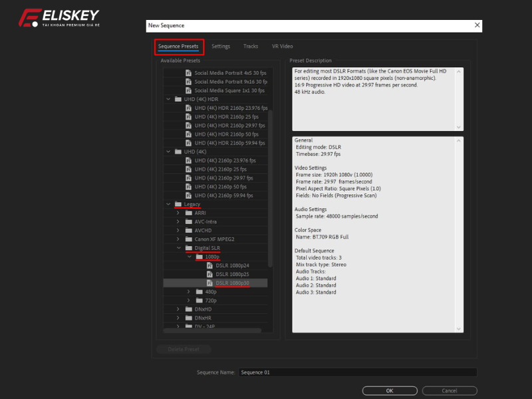The height and width of the screenshot is (399, 532).
Task: Switch to the Settings tab
Action: 221,47
